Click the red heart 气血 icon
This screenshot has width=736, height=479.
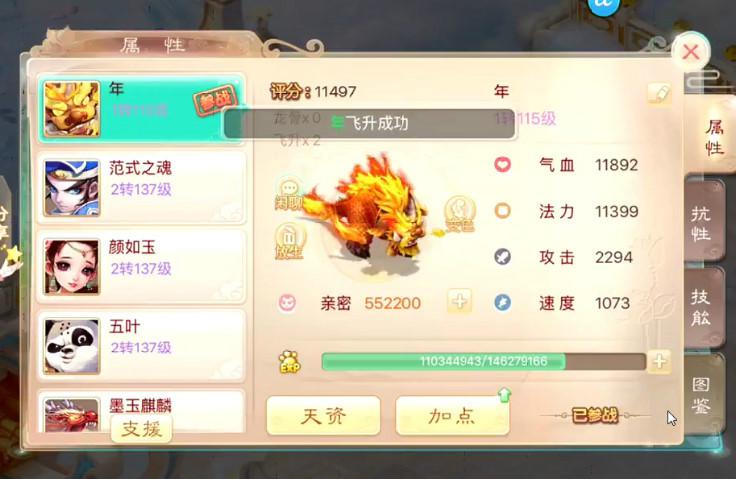[502, 165]
